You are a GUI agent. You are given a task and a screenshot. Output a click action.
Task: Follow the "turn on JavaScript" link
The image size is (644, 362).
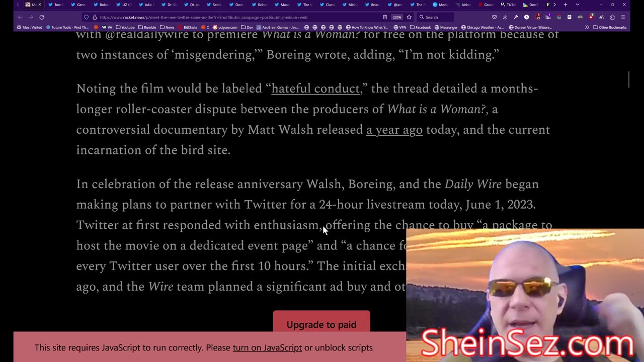[x=267, y=347]
